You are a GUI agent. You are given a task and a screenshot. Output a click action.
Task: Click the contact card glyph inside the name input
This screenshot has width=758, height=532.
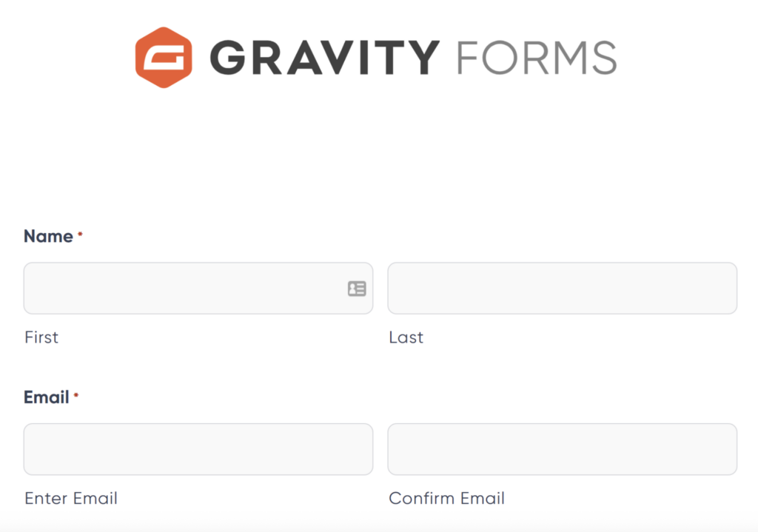pos(358,289)
